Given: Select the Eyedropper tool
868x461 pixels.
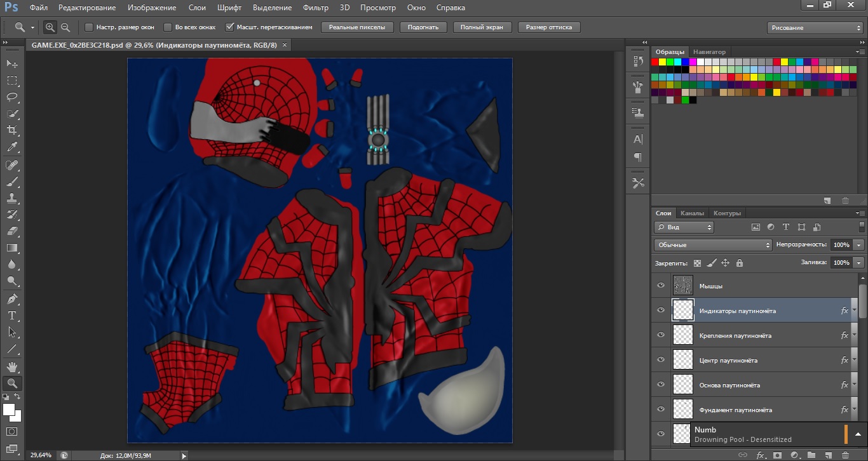Looking at the screenshot, I should point(12,147).
